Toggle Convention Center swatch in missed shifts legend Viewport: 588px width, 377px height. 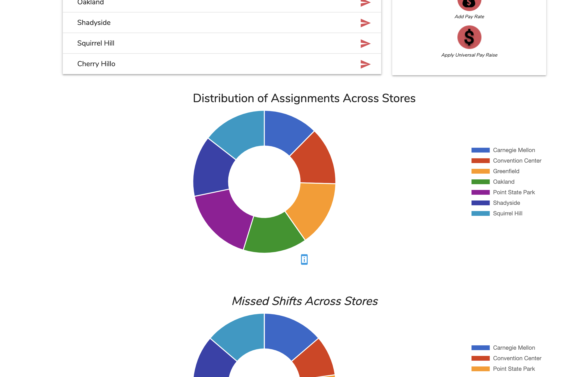coord(480,358)
